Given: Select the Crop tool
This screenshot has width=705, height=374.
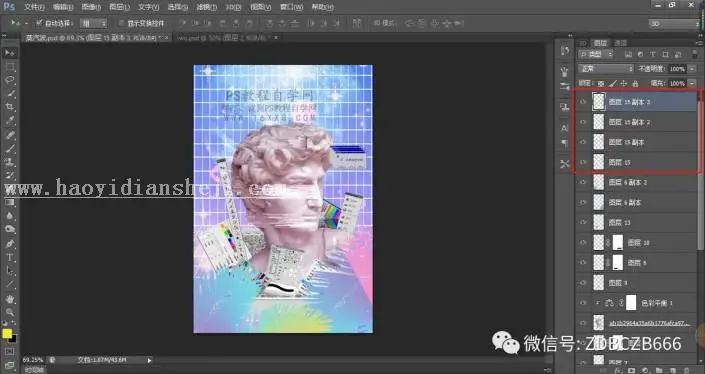Looking at the screenshot, I should [x=9, y=107].
